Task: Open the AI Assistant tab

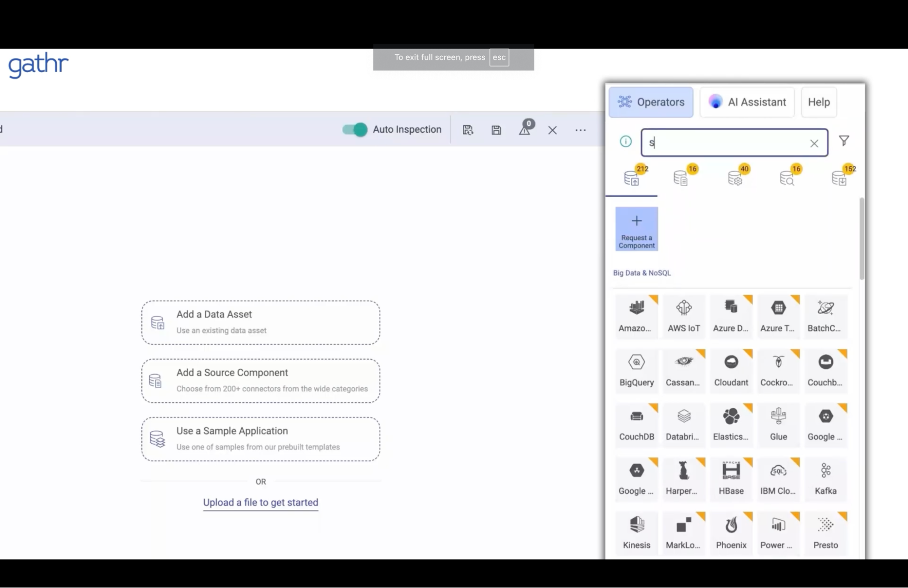Action: pos(747,102)
